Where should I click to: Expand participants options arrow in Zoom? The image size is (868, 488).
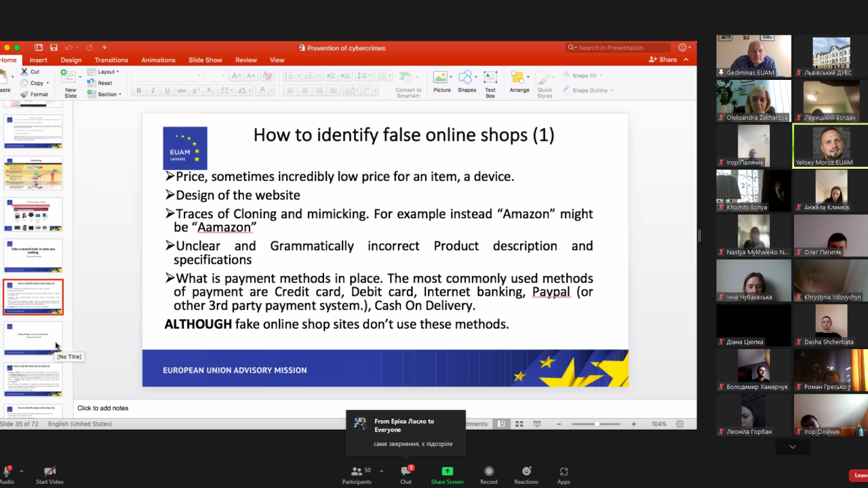point(381,471)
